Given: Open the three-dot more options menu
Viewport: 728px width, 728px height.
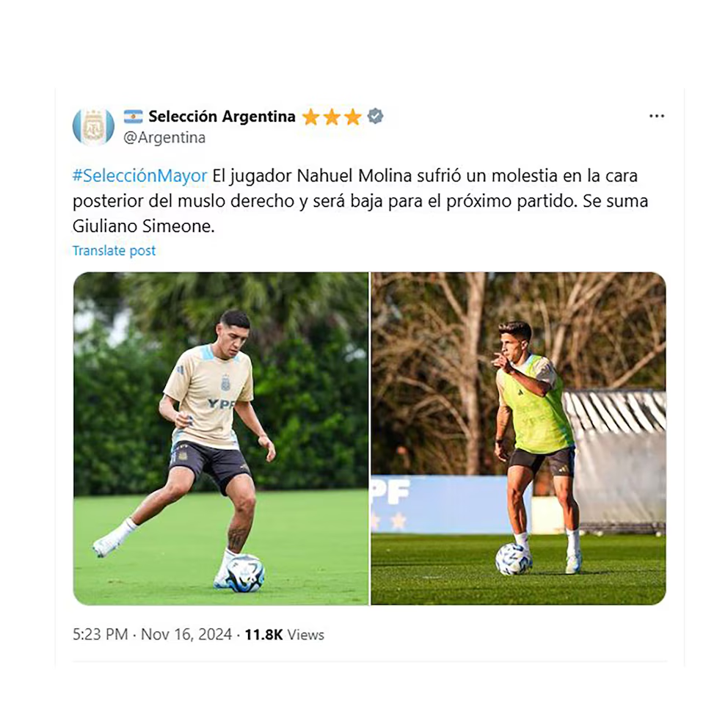Looking at the screenshot, I should click(657, 116).
